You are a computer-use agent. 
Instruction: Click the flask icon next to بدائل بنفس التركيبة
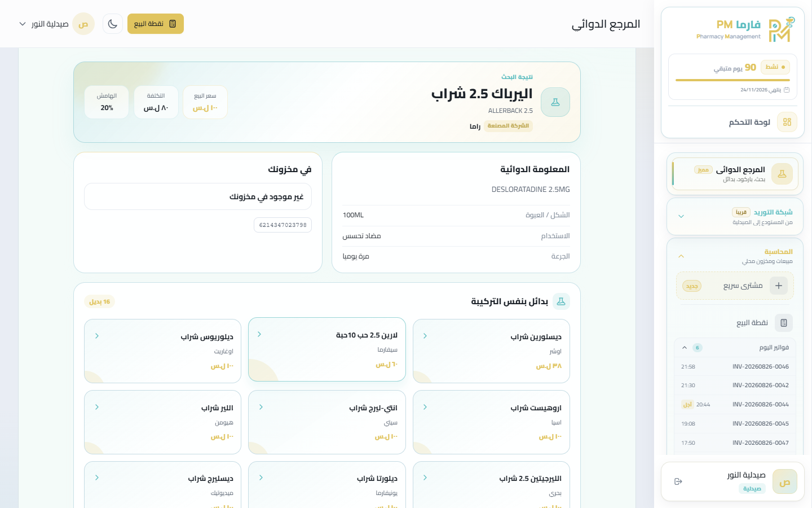click(x=561, y=301)
